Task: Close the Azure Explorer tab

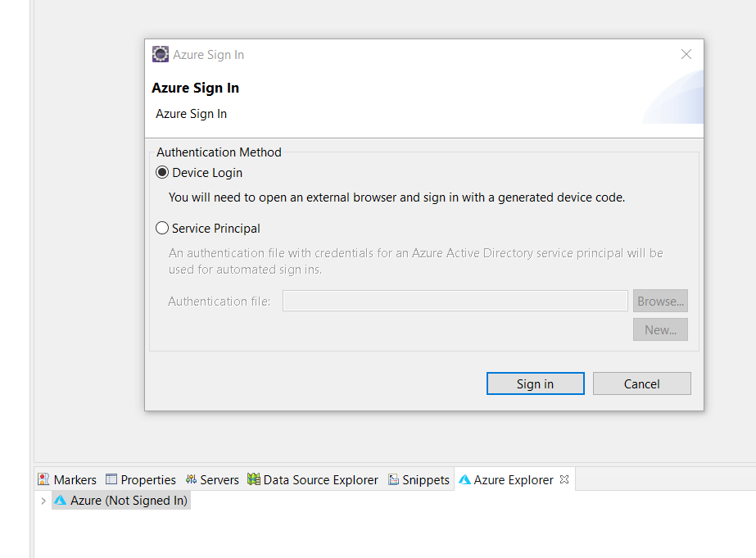Action: point(563,479)
